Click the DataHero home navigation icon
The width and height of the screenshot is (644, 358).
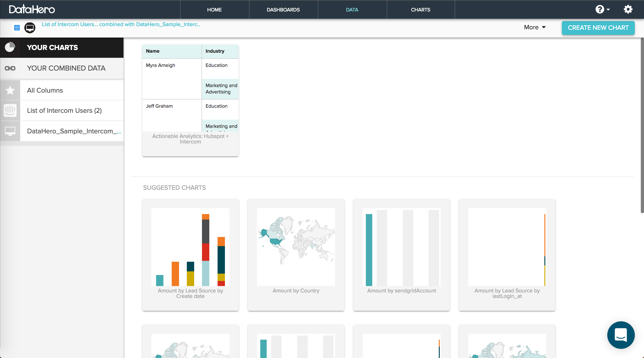[x=33, y=9]
